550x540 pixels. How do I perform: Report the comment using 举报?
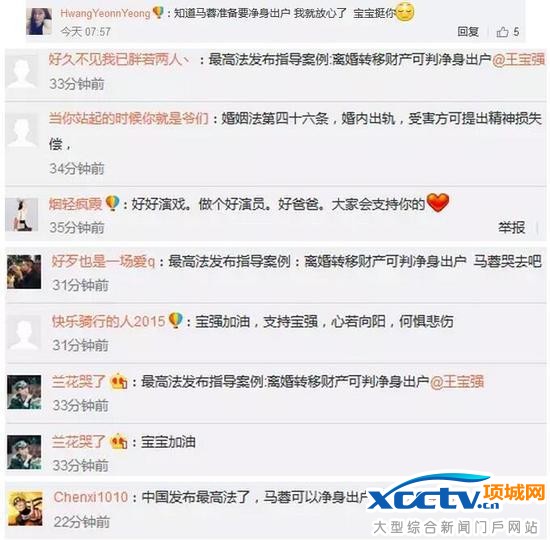(x=512, y=227)
